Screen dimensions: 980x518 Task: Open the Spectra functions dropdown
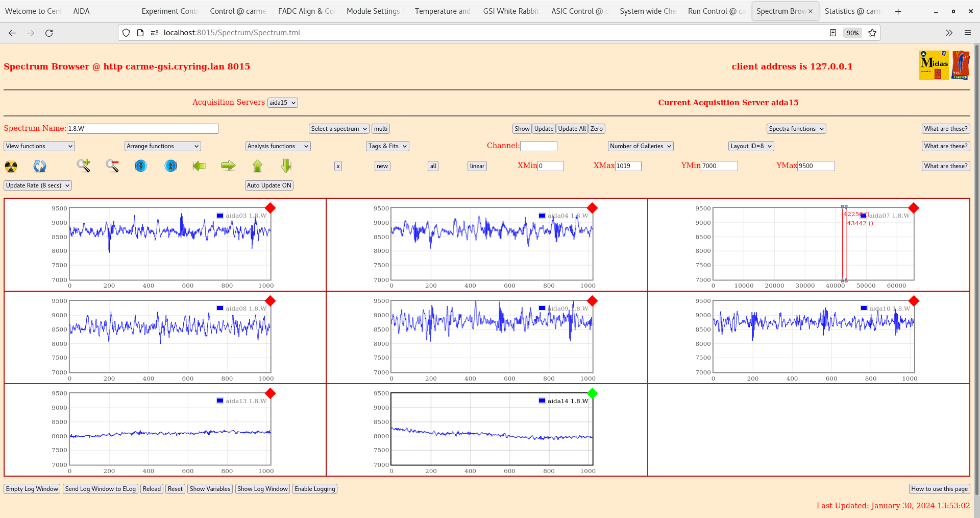[796, 128]
